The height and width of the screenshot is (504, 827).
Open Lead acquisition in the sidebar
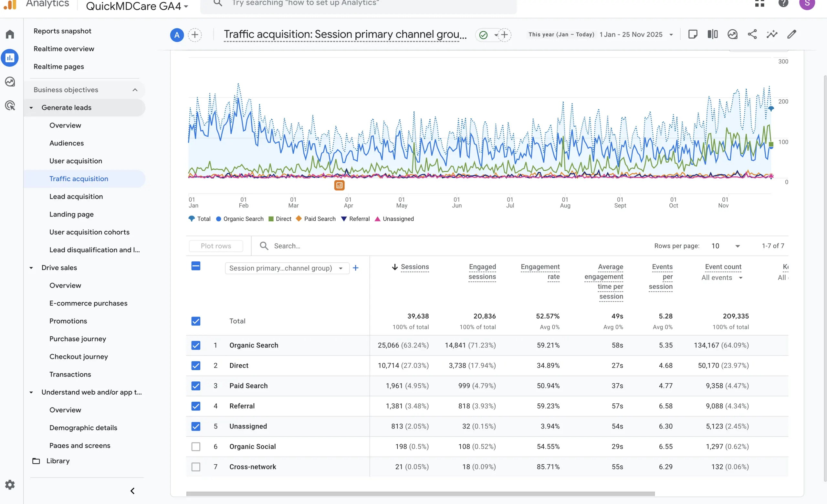tap(76, 197)
